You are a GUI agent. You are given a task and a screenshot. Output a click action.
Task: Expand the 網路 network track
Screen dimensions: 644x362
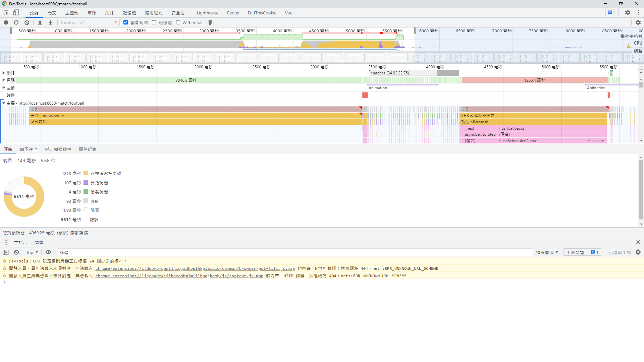click(x=4, y=73)
